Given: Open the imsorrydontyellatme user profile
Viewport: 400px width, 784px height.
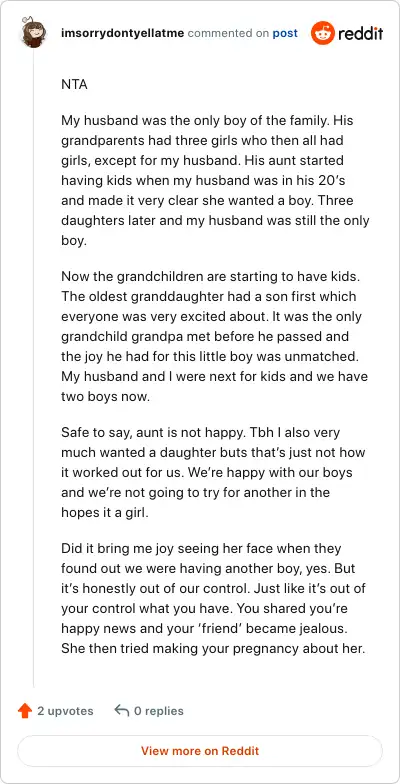Looking at the screenshot, I should click(x=122, y=34).
